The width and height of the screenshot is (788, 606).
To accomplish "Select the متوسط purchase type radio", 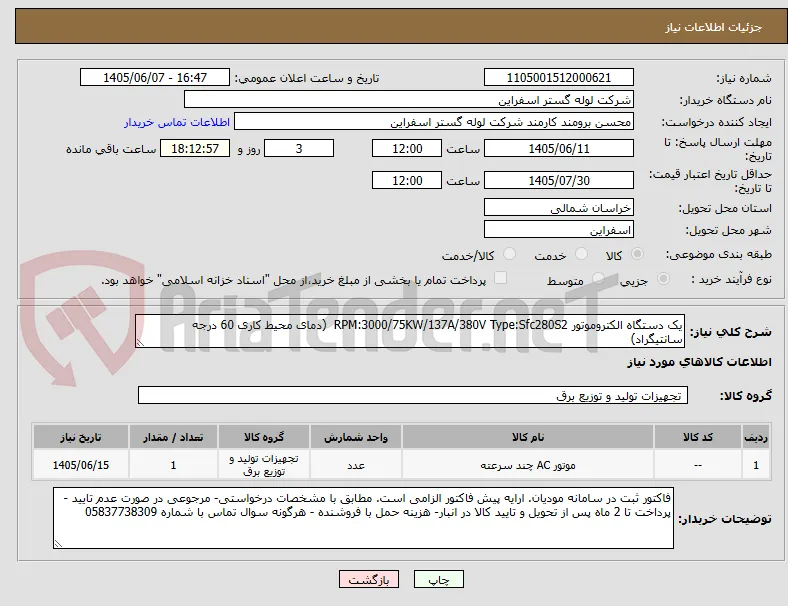I will click(598, 279).
